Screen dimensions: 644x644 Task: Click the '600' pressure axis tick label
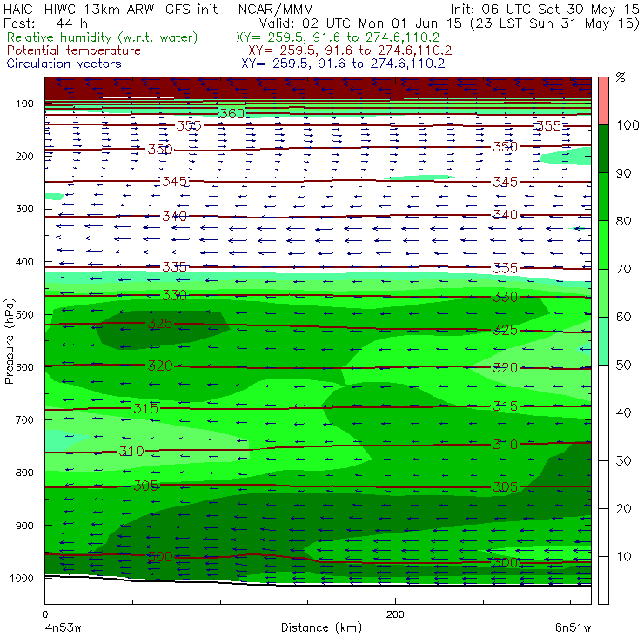[24, 366]
